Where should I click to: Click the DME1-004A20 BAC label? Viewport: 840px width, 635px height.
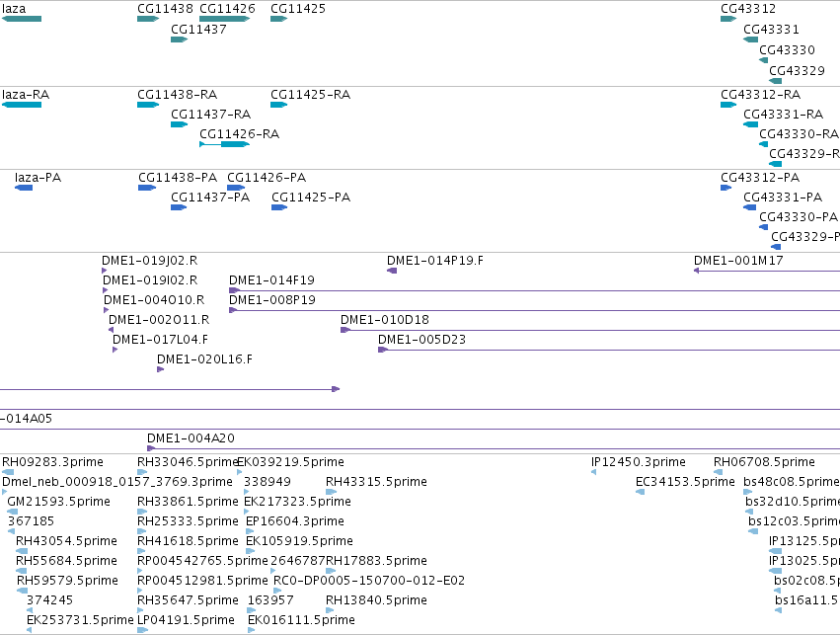[x=191, y=438]
